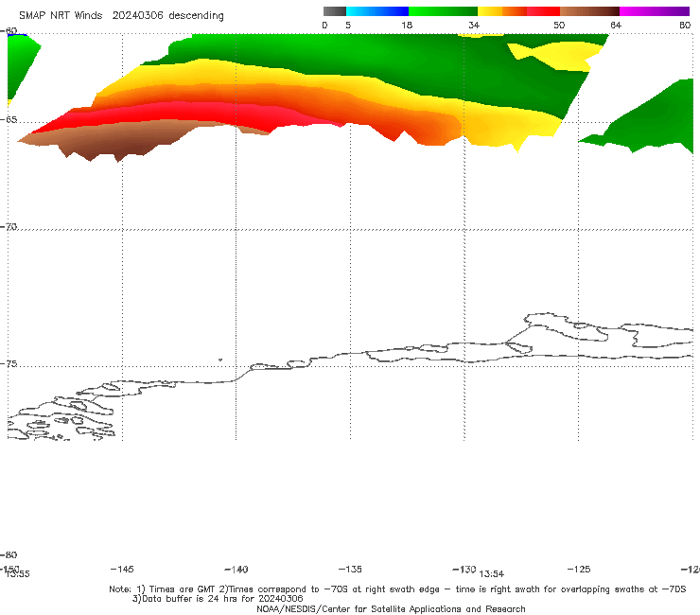The image size is (700, 615).
Task: Click the color bar label '34'
Action: pyautogui.click(x=474, y=25)
